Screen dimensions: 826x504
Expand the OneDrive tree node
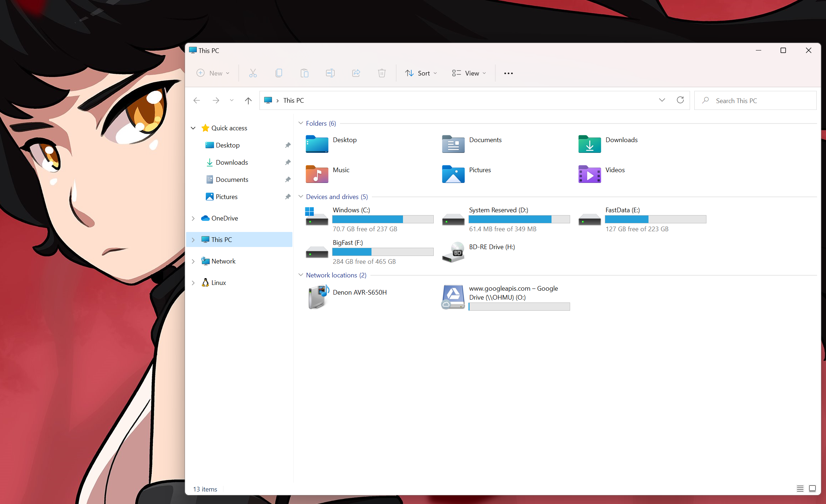tap(193, 218)
